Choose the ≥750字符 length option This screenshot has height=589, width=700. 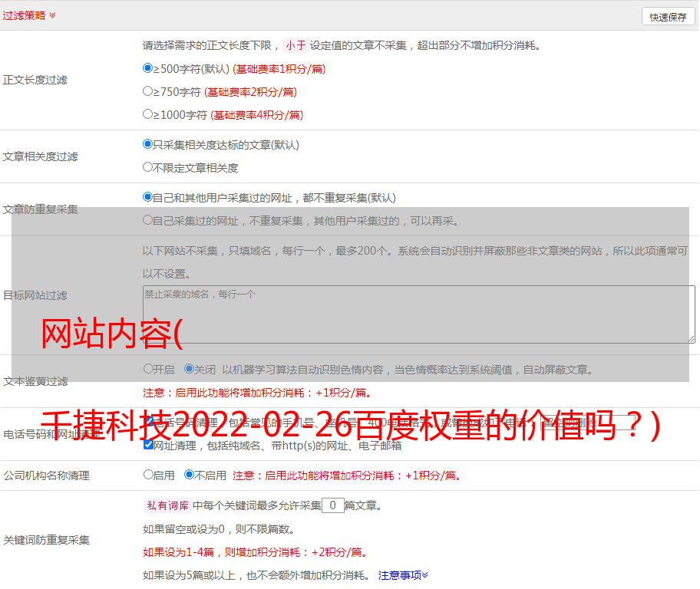coord(148,91)
